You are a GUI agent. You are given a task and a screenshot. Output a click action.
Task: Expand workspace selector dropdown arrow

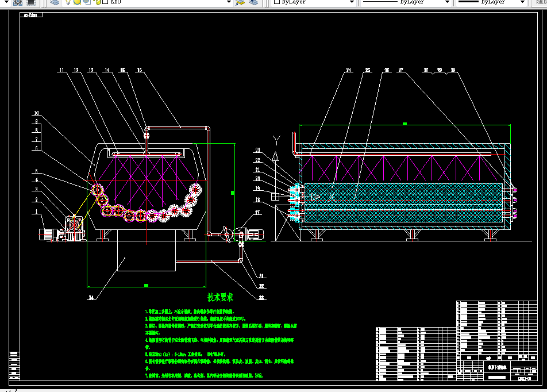point(6,2)
